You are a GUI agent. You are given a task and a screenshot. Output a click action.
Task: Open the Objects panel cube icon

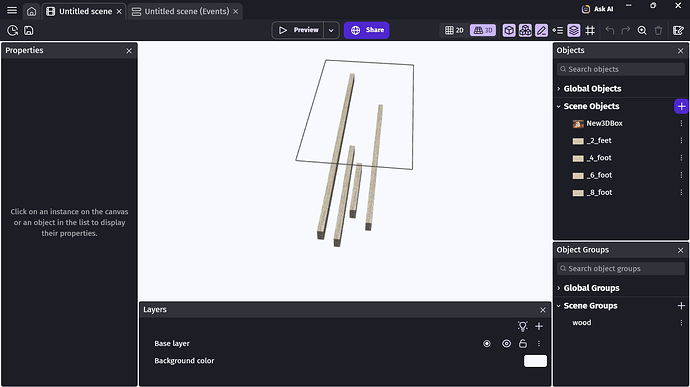(x=509, y=30)
